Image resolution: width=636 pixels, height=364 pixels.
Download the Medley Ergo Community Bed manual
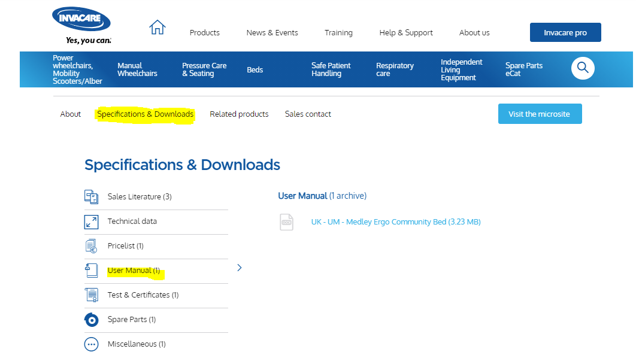pyautogui.click(x=395, y=222)
